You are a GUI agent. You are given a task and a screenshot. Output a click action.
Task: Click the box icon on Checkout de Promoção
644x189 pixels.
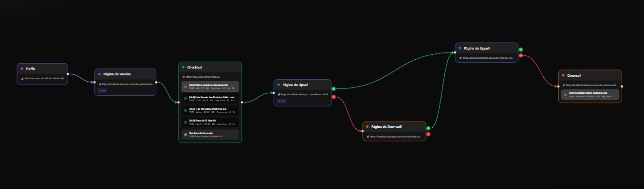[185, 134]
